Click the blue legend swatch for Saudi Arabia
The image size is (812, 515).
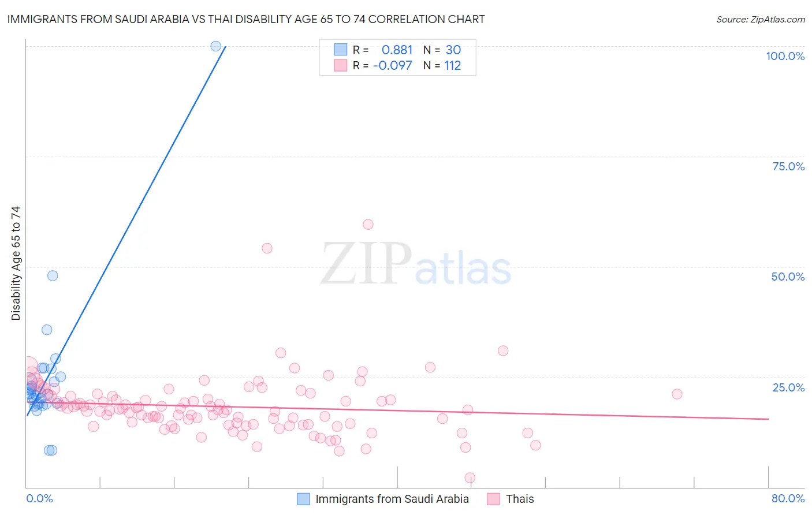pyautogui.click(x=303, y=499)
